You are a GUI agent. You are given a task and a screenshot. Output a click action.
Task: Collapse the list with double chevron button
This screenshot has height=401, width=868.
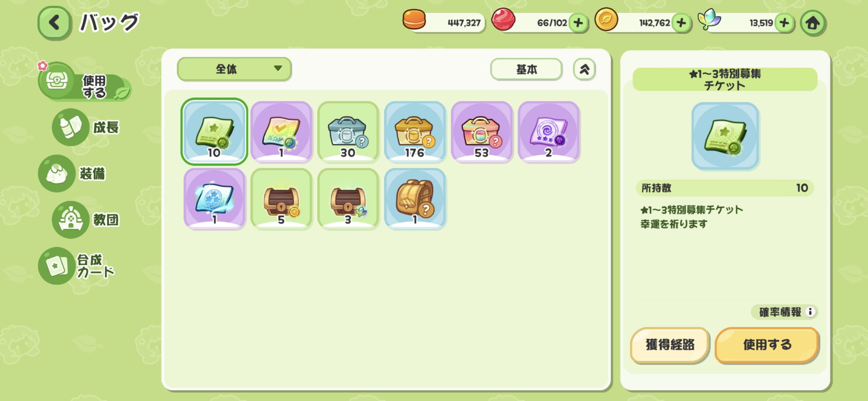click(584, 69)
